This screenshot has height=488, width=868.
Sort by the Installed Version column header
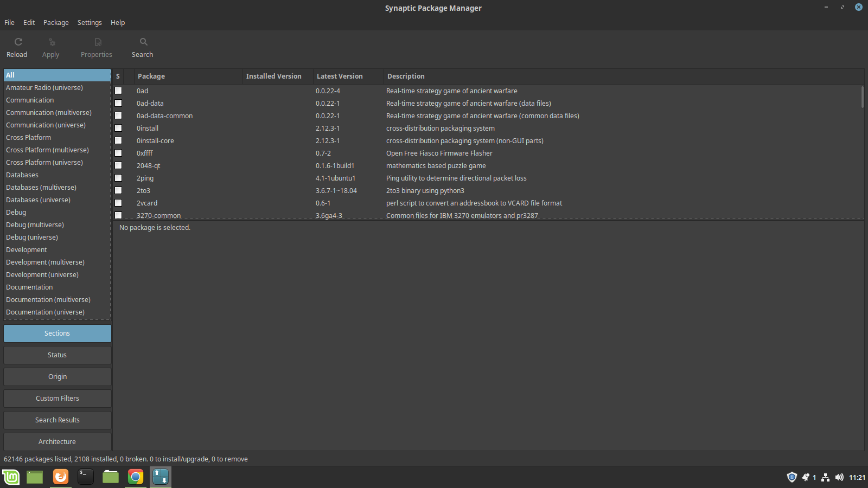click(278, 76)
